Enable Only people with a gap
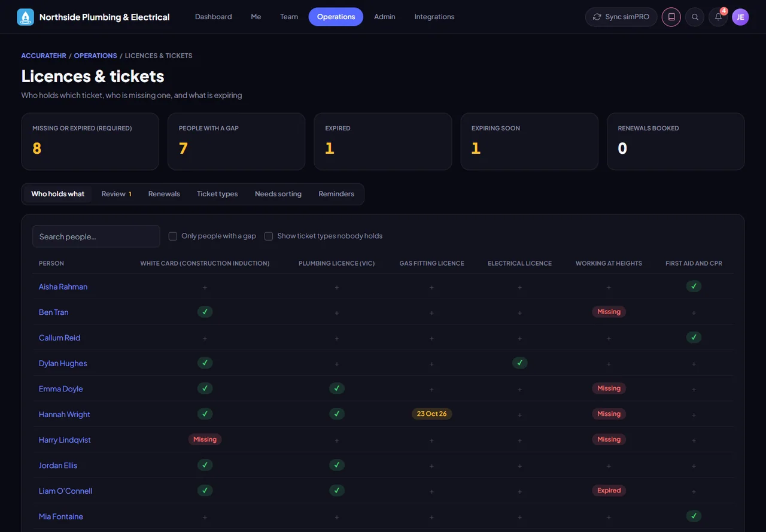 click(173, 236)
